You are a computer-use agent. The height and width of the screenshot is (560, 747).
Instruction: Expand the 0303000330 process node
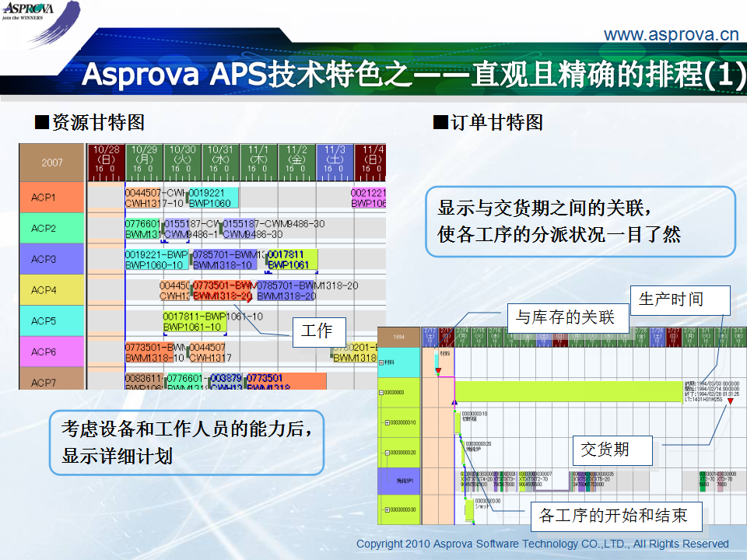tap(388, 509)
